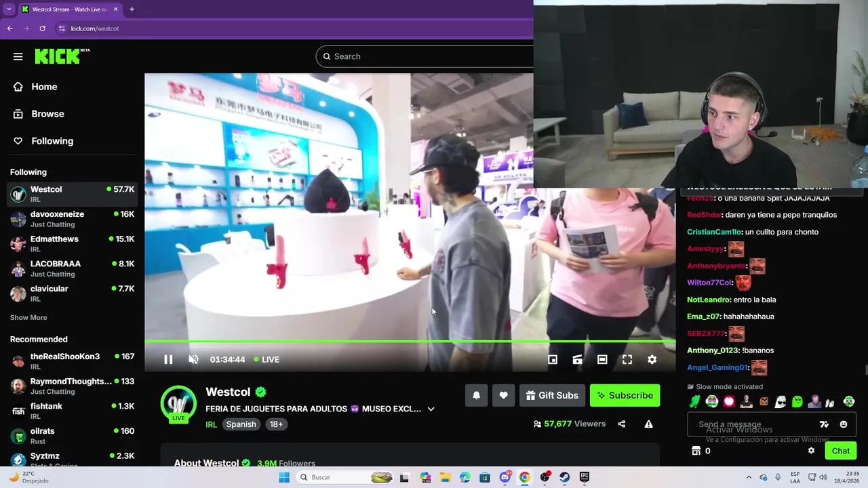Jump to LIVE indicator in player

pyautogui.click(x=267, y=359)
